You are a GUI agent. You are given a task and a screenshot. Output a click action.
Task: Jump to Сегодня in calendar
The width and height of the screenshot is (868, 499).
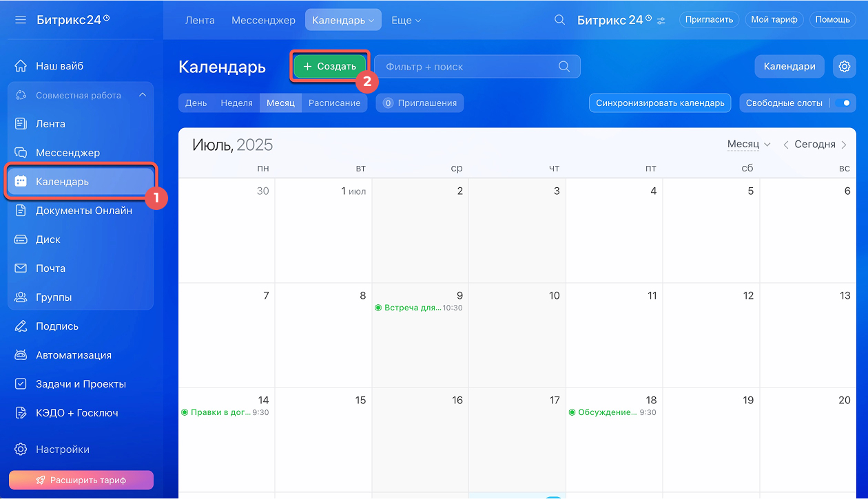point(815,145)
